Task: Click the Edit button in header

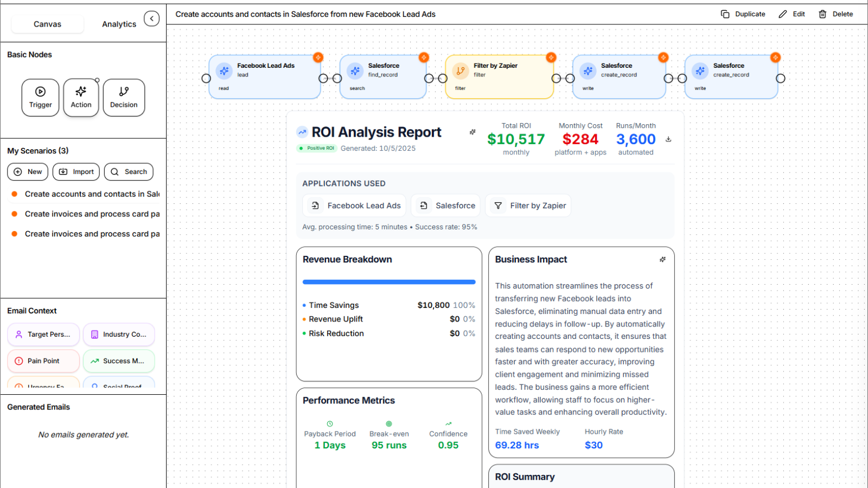Action: pos(792,14)
